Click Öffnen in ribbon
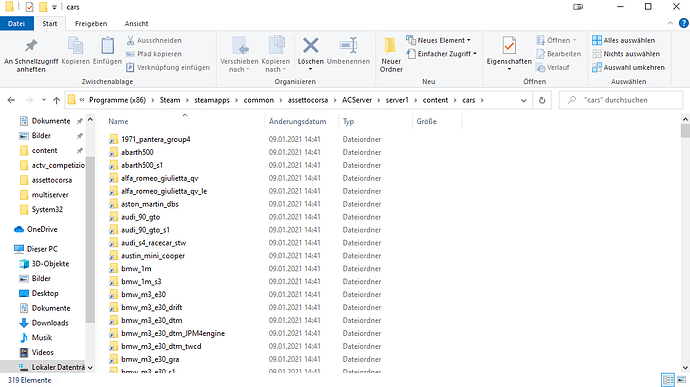Viewport: 690px width, 387px height. [x=556, y=40]
